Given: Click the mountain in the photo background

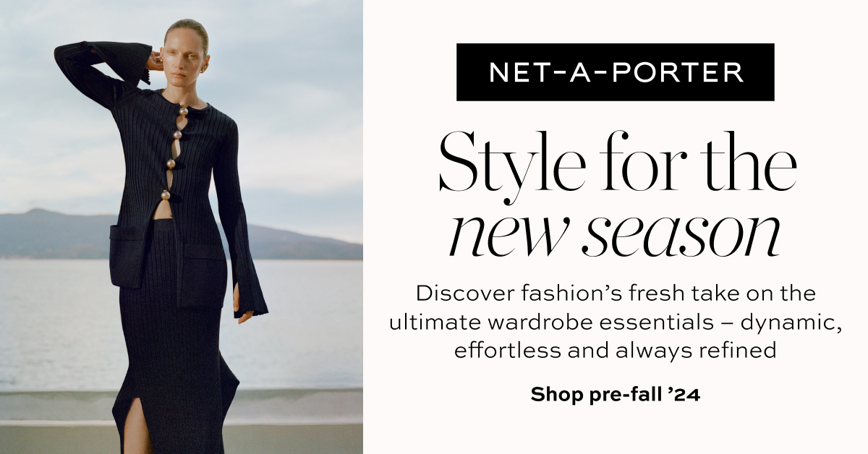Looking at the screenshot, I should (x=58, y=234).
